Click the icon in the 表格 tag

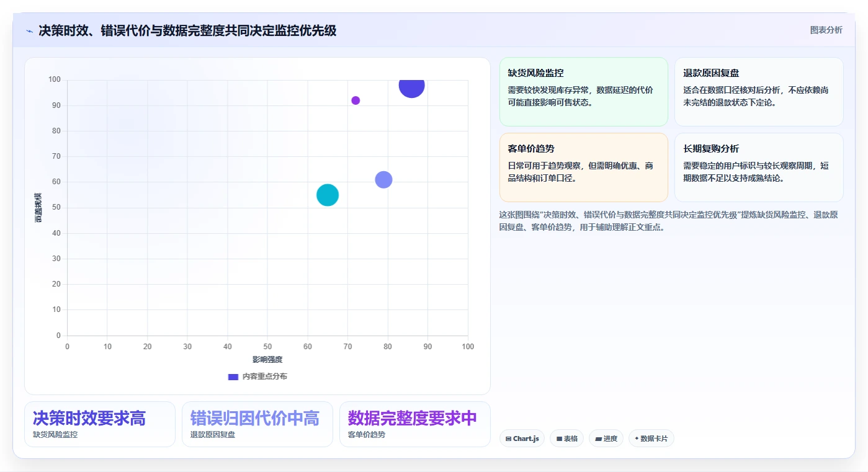(x=559, y=439)
